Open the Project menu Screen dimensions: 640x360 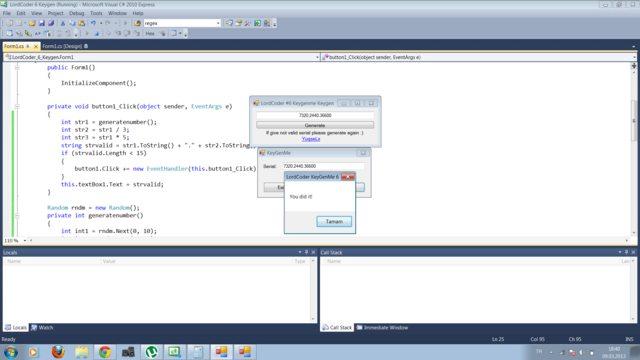coord(56,13)
